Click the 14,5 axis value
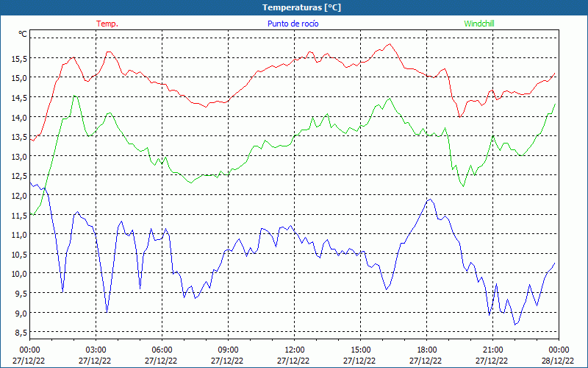This screenshot has width=588, height=368. (20, 98)
